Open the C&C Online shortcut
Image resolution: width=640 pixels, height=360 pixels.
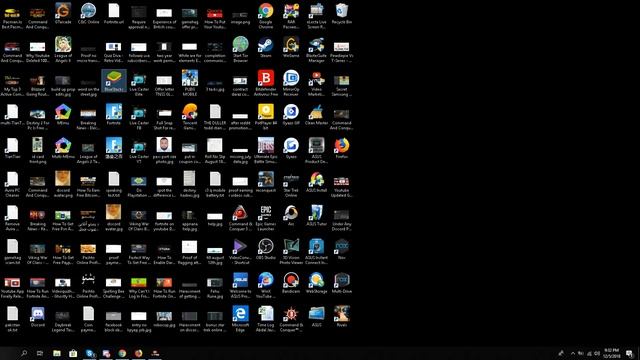pos(89,13)
